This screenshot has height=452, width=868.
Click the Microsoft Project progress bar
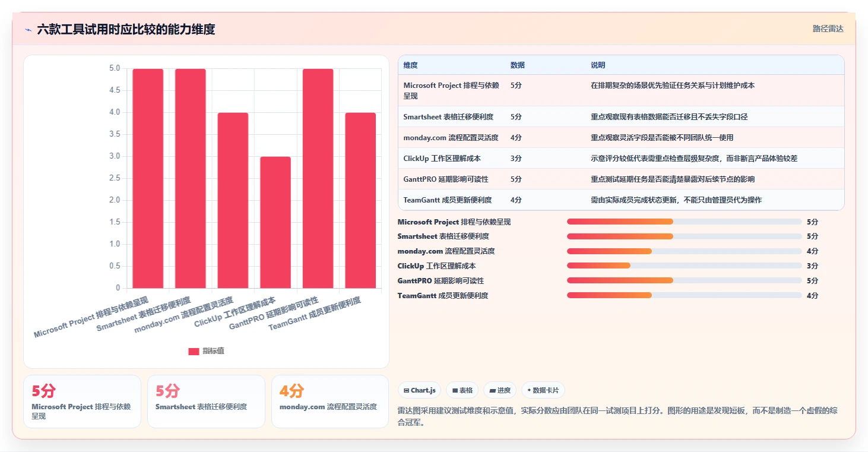pos(684,222)
